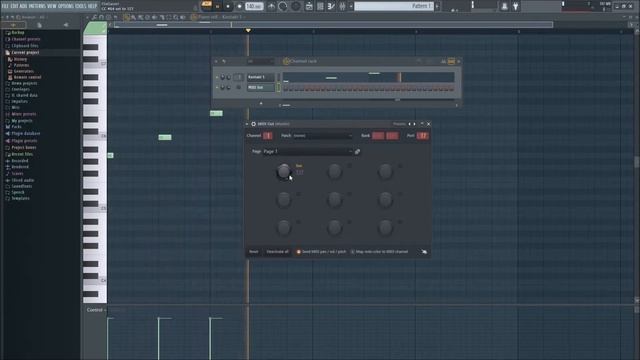Image resolution: width=640 pixels, height=360 pixels.
Task: Mute the Kontakt 1 channel LED
Action: [x=217, y=77]
